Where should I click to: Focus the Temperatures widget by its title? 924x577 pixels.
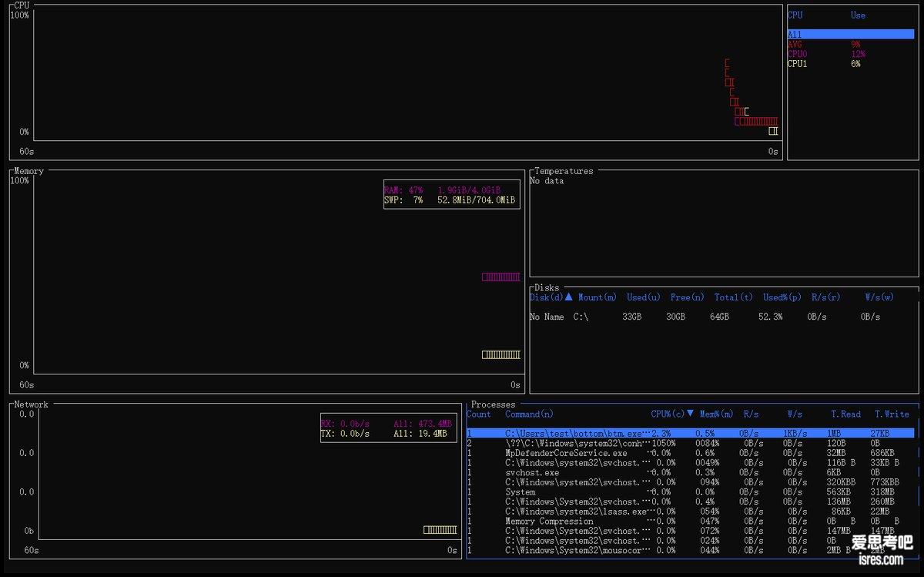click(x=564, y=171)
